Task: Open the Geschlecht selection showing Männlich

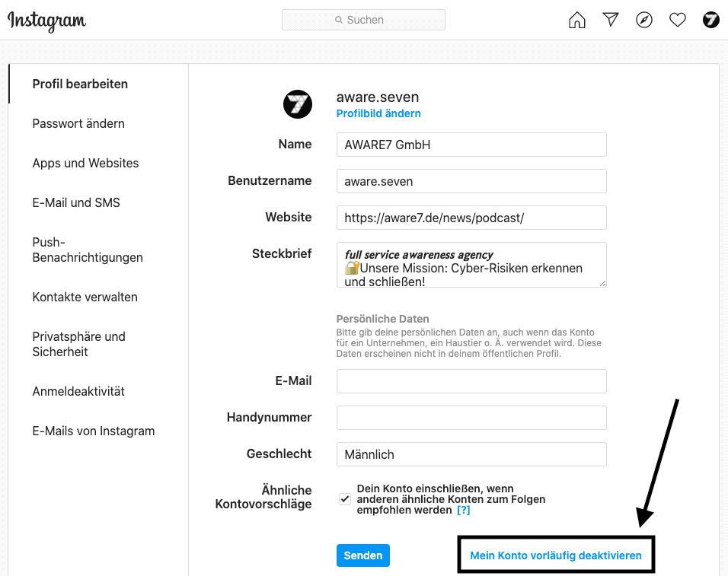Action: (x=471, y=454)
